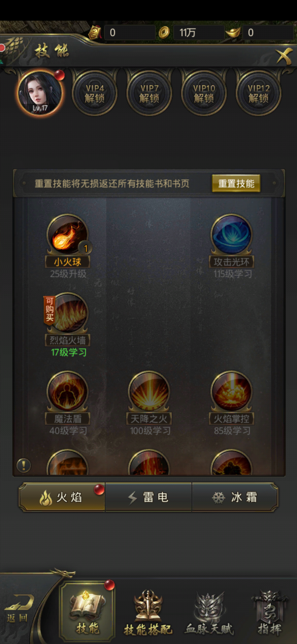This screenshot has height=644, width=297.
Task: Switch to the 火焰 fire tab
Action: click(x=62, y=497)
